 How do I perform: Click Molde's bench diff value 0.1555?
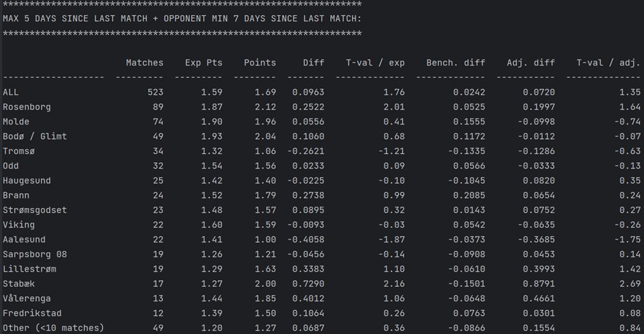pos(469,122)
